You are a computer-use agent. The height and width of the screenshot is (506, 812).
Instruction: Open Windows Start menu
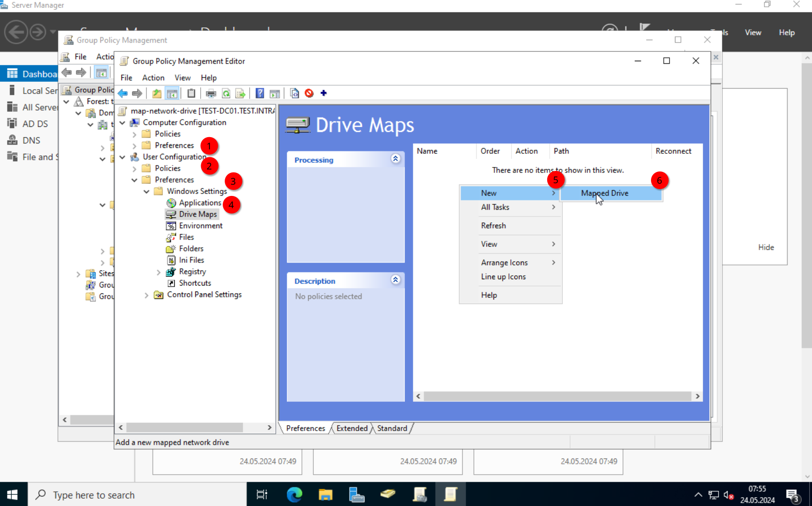pyautogui.click(x=13, y=494)
